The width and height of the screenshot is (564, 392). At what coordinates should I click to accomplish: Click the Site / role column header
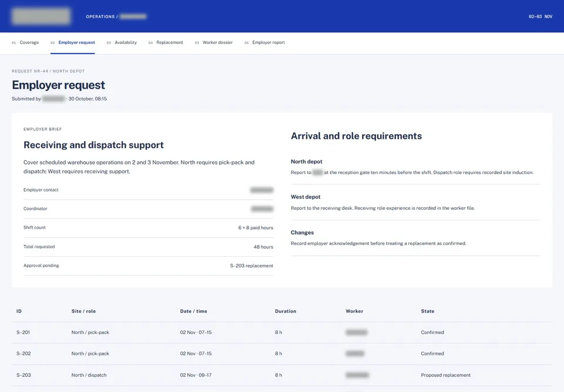click(83, 311)
